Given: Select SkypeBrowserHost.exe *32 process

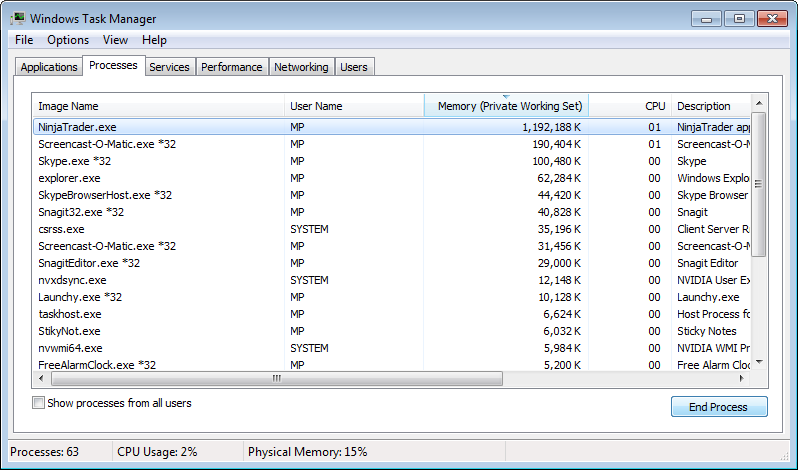Looking at the screenshot, I should click(x=392, y=195).
